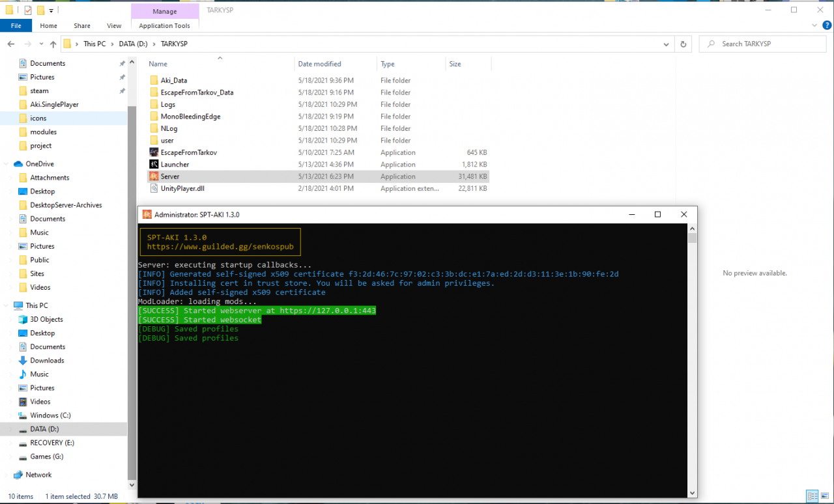Switch to the Share ribbon tab
Viewport: 834px width, 504px height.
tap(82, 25)
